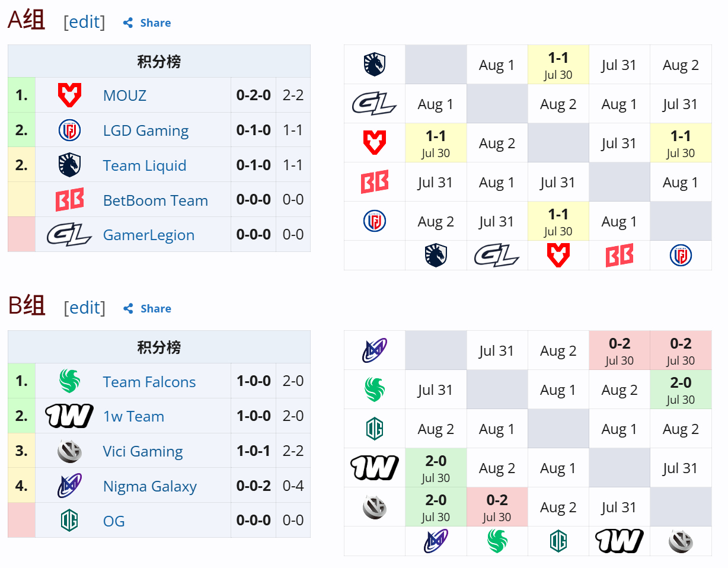Click the Team Liquid logo in standings table

69,165
